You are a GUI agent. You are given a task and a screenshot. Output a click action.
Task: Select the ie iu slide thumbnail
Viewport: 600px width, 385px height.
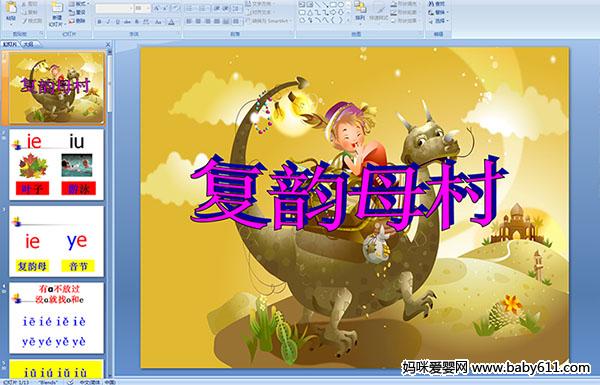point(56,165)
